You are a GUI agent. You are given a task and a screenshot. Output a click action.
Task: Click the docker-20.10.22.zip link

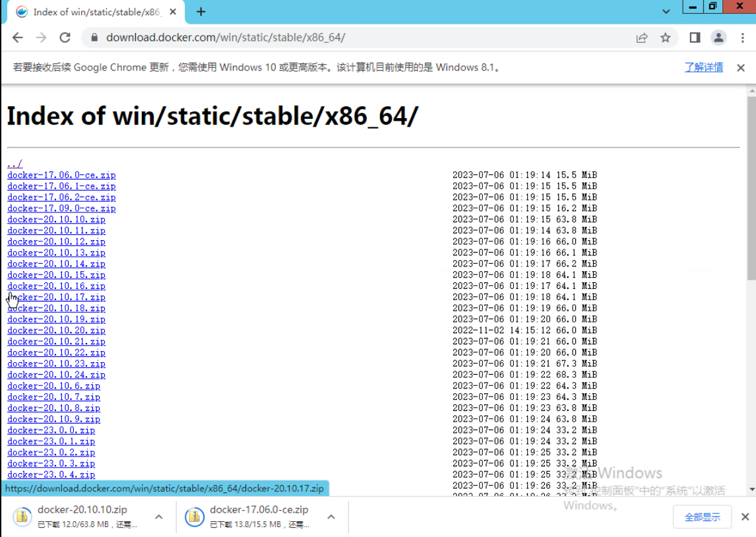[57, 352]
